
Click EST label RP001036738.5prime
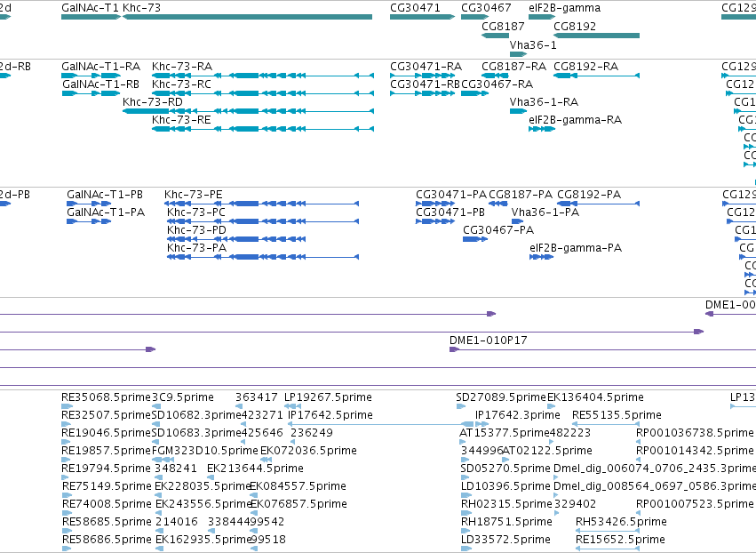pyautogui.click(x=695, y=433)
